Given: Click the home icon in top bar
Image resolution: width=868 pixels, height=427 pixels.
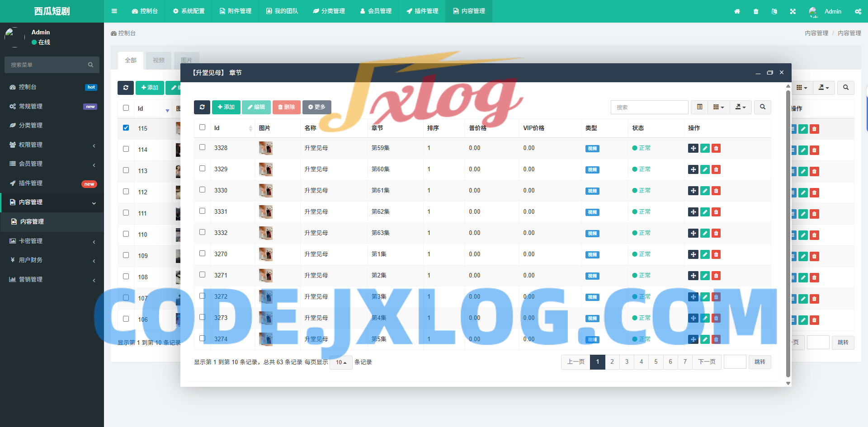Looking at the screenshot, I should coord(737,11).
